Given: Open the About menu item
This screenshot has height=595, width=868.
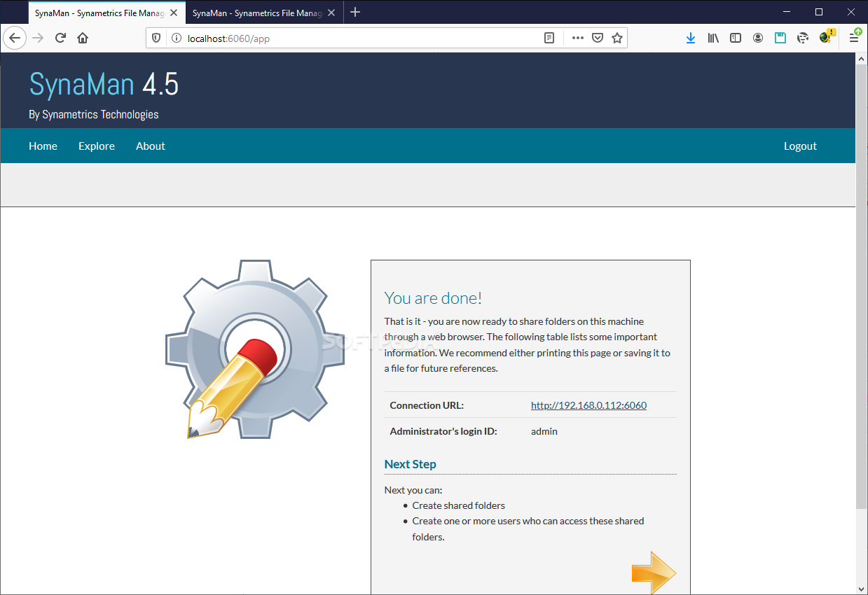Looking at the screenshot, I should click(x=151, y=146).
